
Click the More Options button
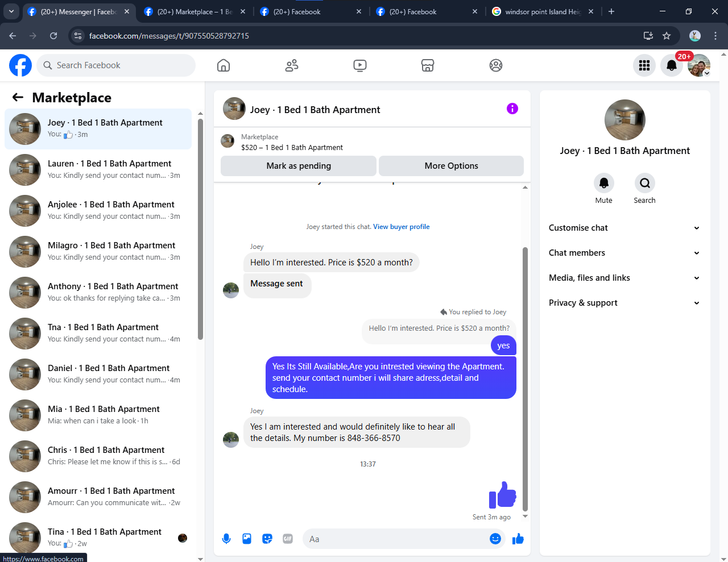click(x=452, y=166)
